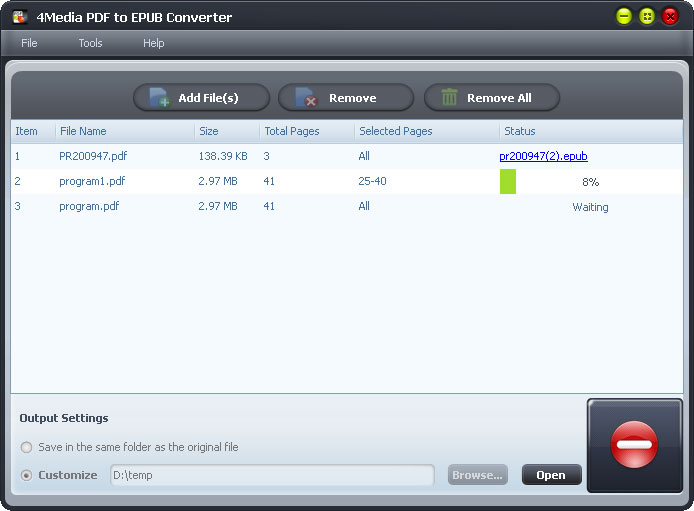This screenshot has height=511, width=694.
Task: Click the remove file icon with red X
Action: [x=306, y=97]
